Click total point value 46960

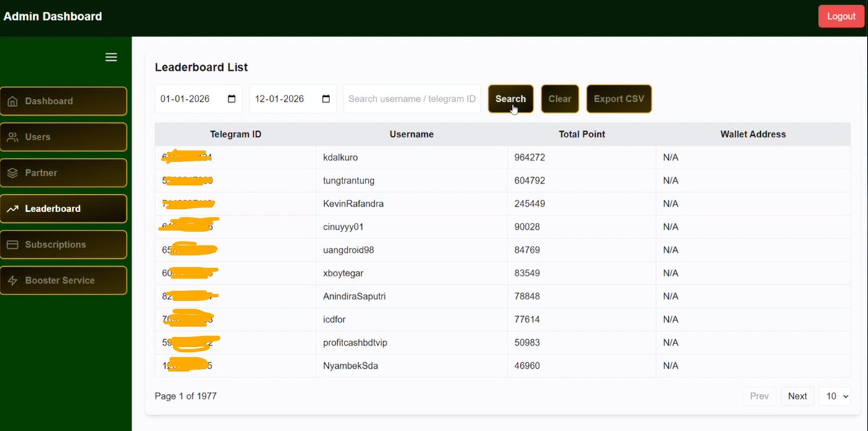click(527, 366)
